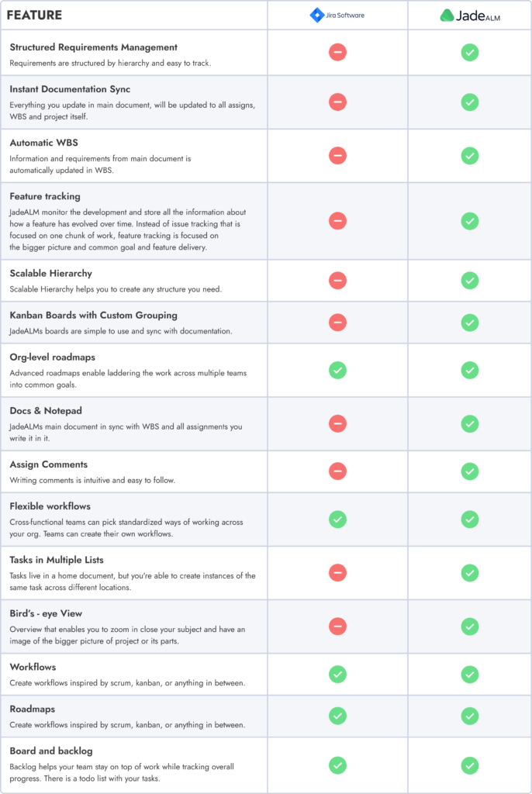
Task: Select the Kanban Boards with Custom Grouping title
Action: click(x=94, y=315)
